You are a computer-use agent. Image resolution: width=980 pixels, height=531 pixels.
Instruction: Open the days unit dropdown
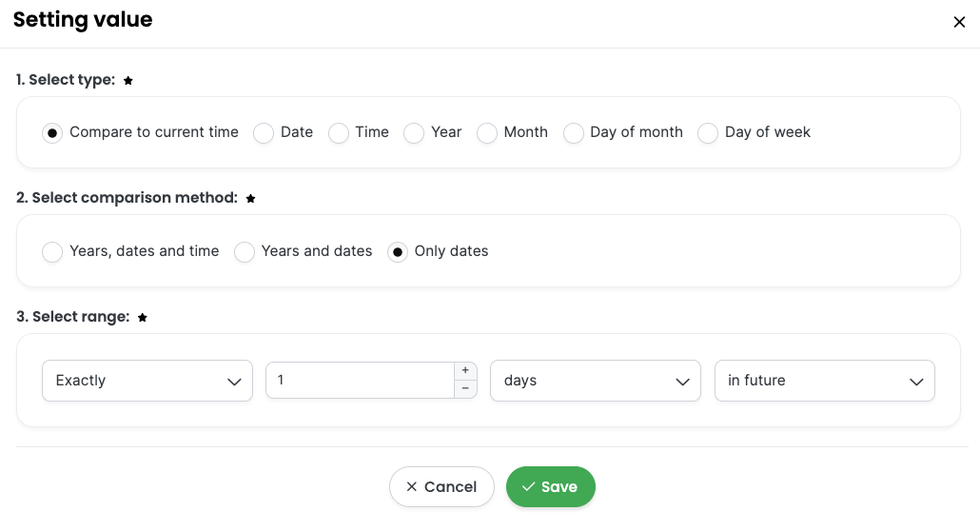pos(596,381)
